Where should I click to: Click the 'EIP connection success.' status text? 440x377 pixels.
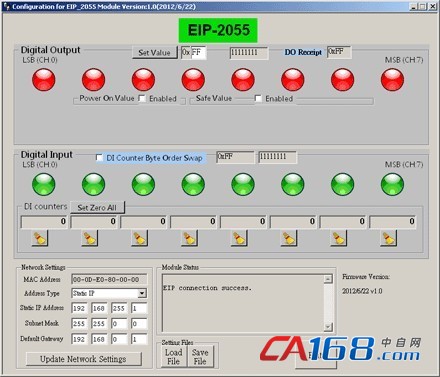click(207, 288)
